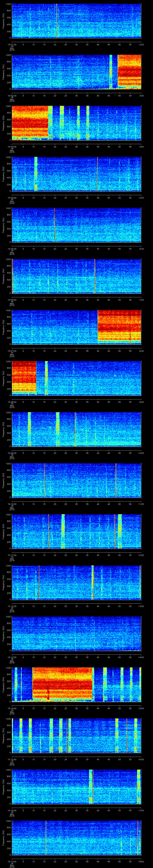
Task: Click the 6:00 end-of-row time label
Action: (x=141, y=249)
